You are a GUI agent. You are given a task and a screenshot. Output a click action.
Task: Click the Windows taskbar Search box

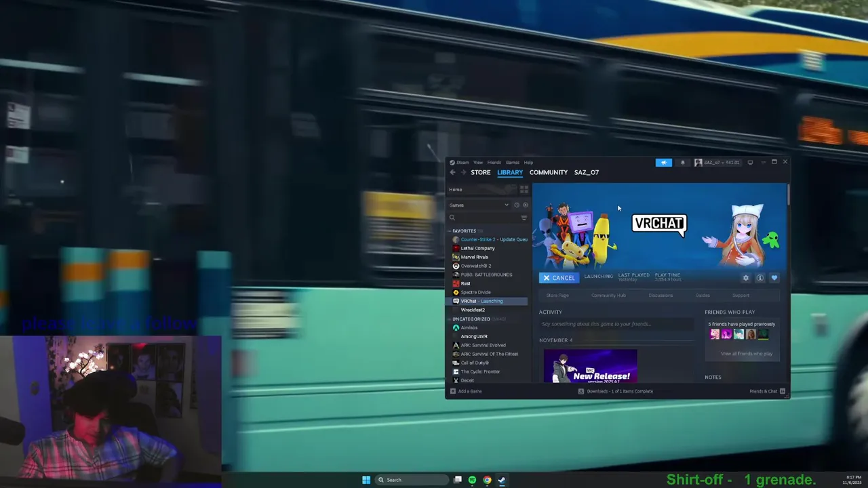pos(412,480)
